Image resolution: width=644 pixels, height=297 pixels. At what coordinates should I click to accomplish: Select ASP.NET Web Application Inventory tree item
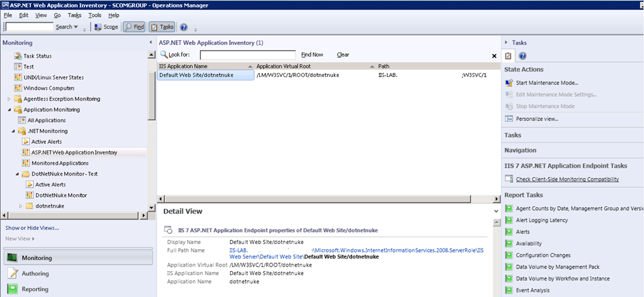coord(74,152)
